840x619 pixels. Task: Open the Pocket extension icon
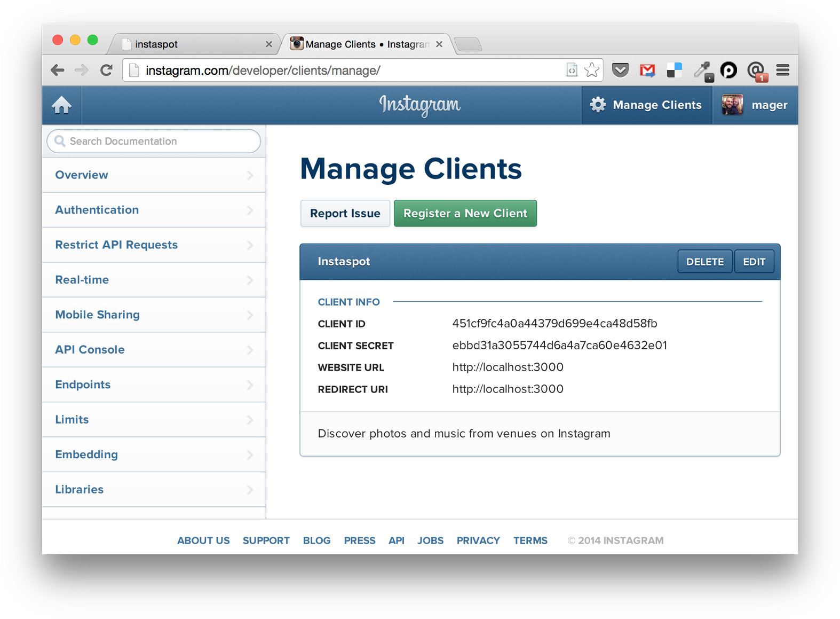click(620, 70)
